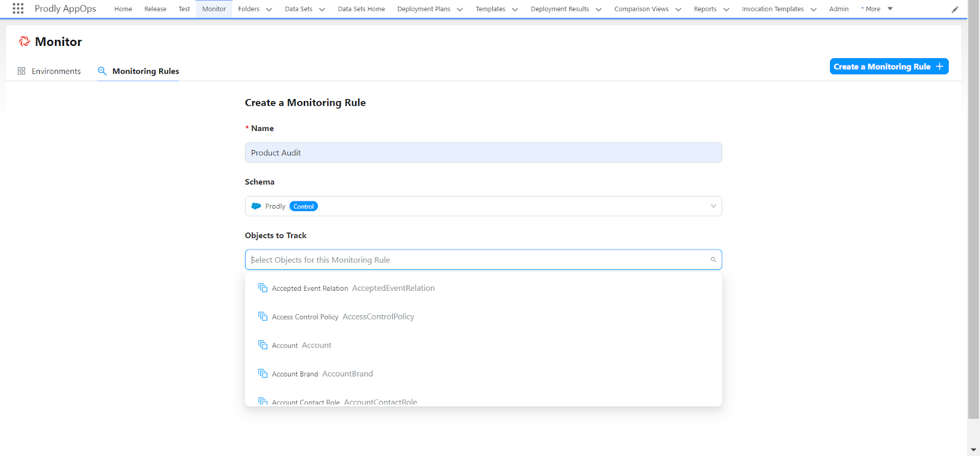Image resolution: width=980 pixels, height=456 pixels.
Task: Expand the Comparison Views menu arrow
Action: click(678, 9)
